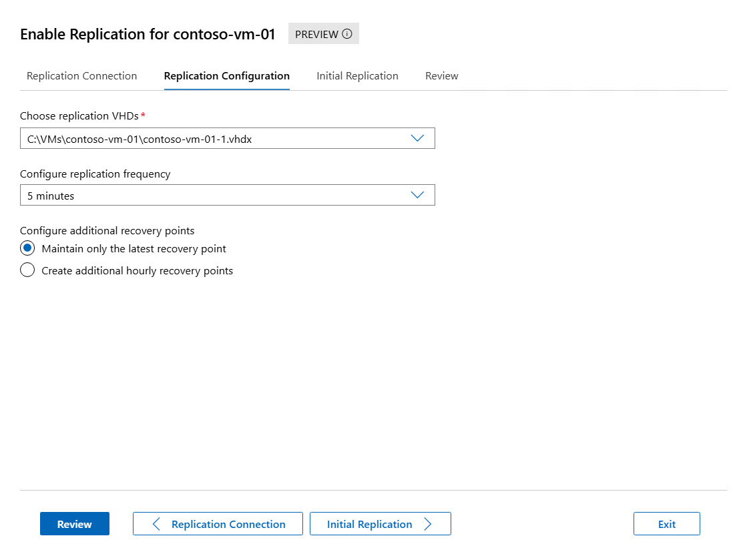Open the Review tab
Viewport: 747px width, 560px height.
pyautogui.click(x=441, y=76)
